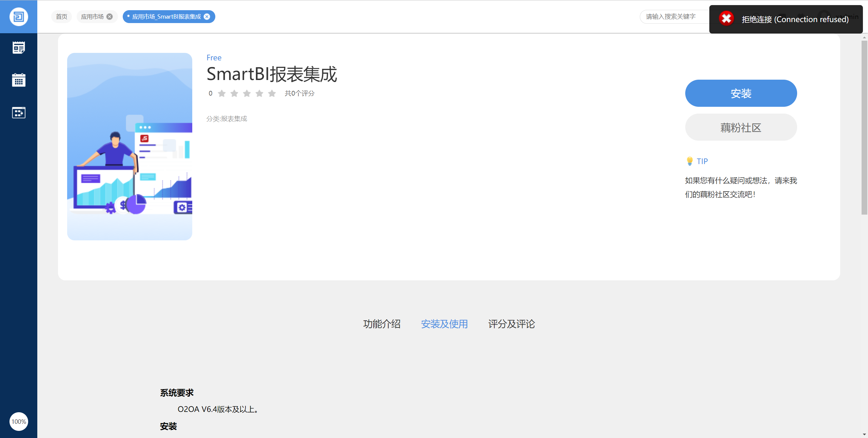Open the news/information sidebar icon

[19, 47]
